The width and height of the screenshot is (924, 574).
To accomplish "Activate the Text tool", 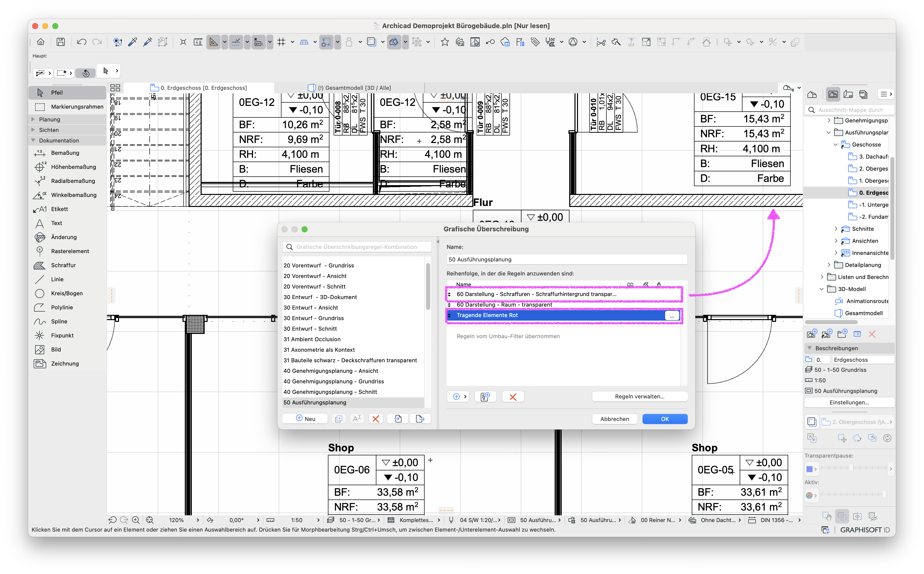I will [67, 223].
